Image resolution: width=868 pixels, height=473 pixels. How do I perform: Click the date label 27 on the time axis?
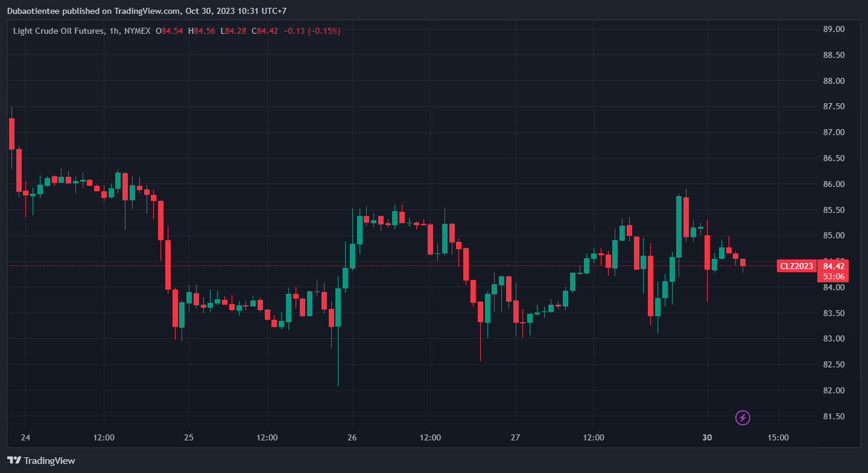click(x=515, y=437)
